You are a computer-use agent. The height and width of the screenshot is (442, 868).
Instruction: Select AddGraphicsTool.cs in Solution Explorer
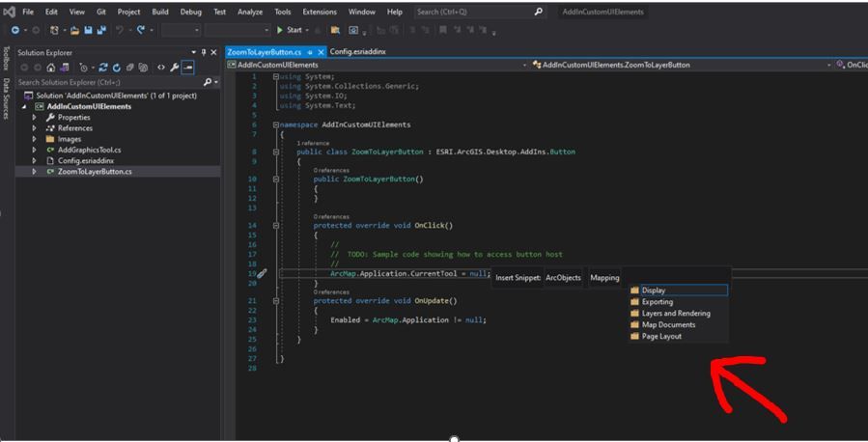click(x=89, y=150)
